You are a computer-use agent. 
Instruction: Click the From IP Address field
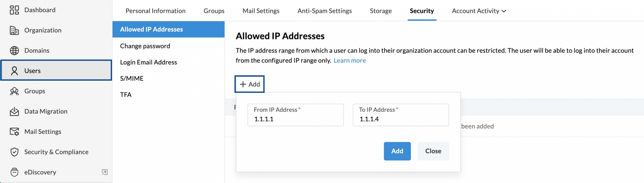click(296, 115)
